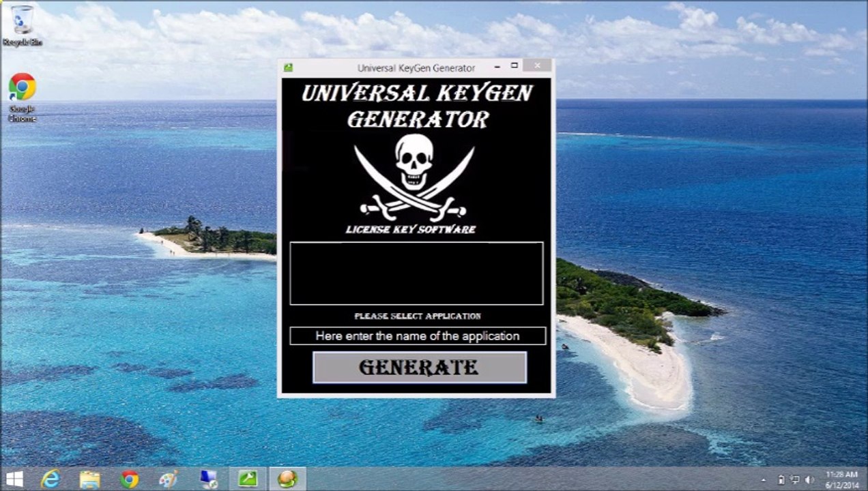
Task: Focus the application name input field
Action: (x=418, y=336)
